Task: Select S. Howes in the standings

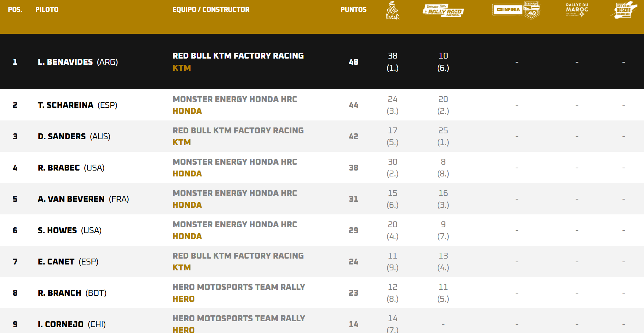Action: click(x=70, y=230)
